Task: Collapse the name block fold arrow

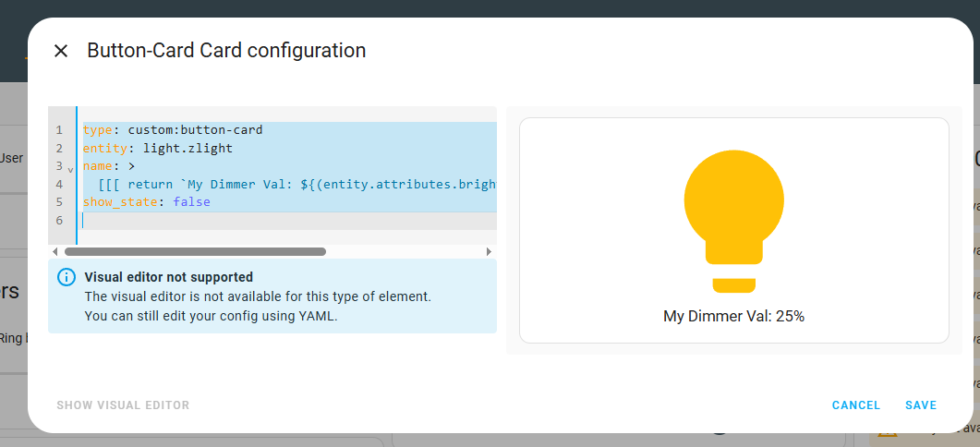Action: click(70, 169)
